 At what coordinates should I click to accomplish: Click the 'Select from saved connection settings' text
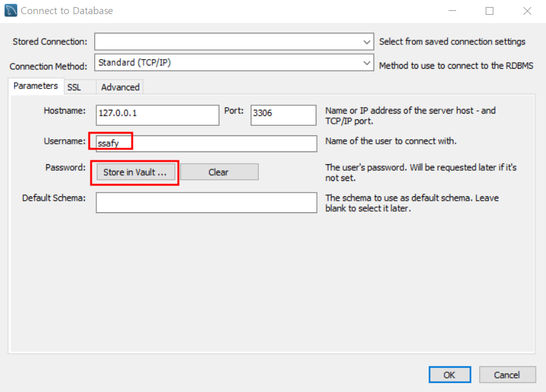[x=452, y=42]
